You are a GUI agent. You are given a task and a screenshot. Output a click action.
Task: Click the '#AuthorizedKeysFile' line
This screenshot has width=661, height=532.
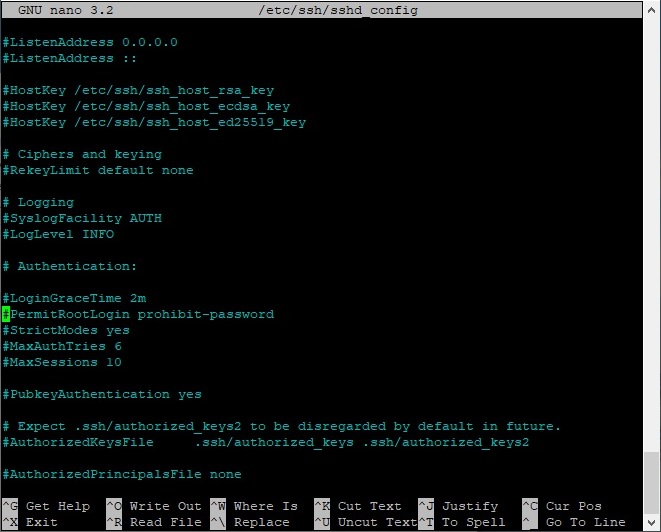[266, 443]
